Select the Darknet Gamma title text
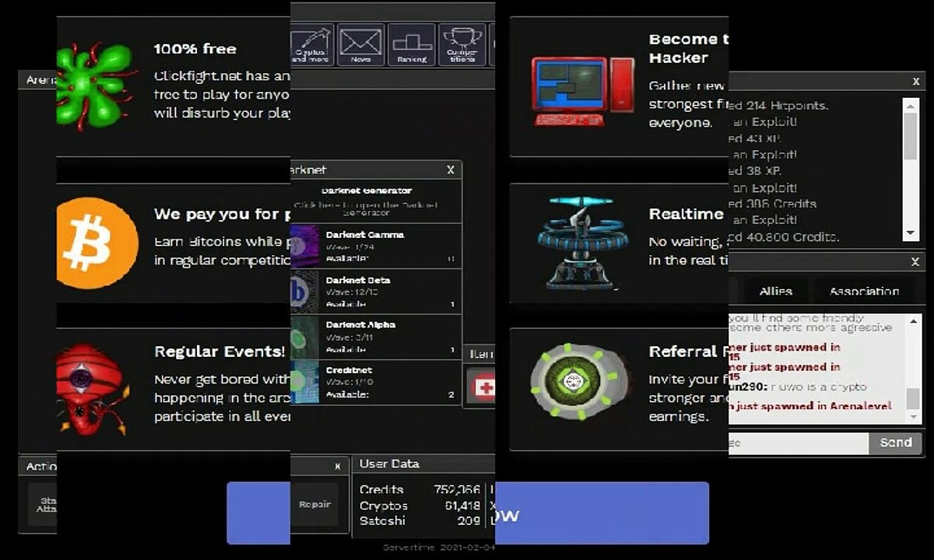Viewport: 934px width, 560px height. 365,234
